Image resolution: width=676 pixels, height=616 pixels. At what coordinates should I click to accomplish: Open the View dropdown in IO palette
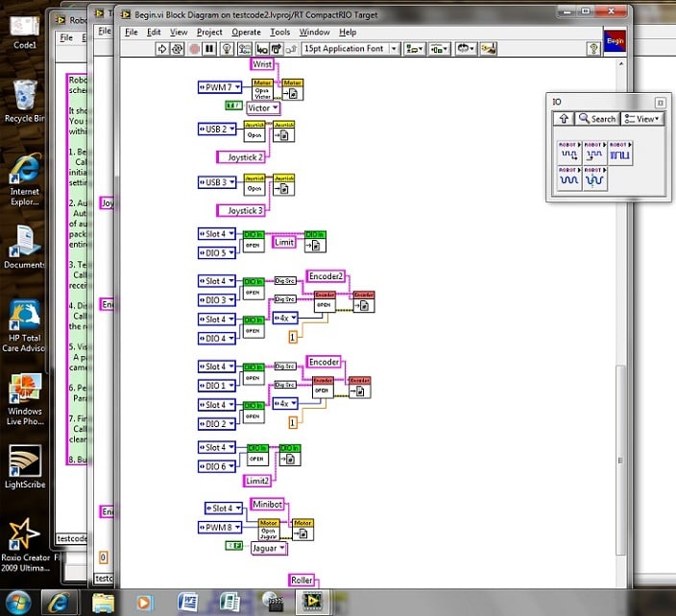(642, 118)
